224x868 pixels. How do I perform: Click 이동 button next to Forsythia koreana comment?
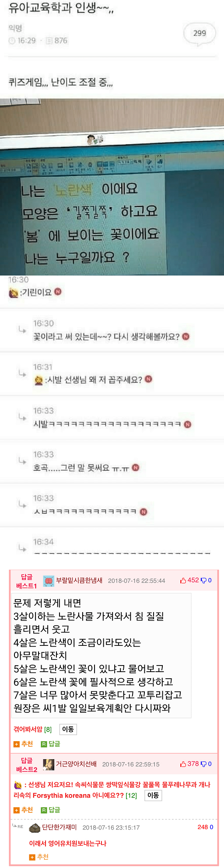tap(153, 795)
